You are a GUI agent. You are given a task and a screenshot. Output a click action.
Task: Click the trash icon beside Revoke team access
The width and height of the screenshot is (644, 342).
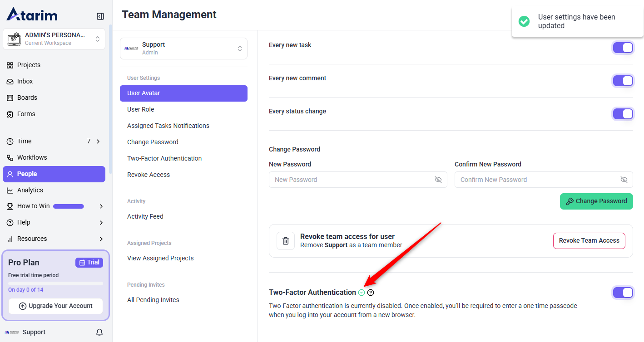(x=286, y=241)
